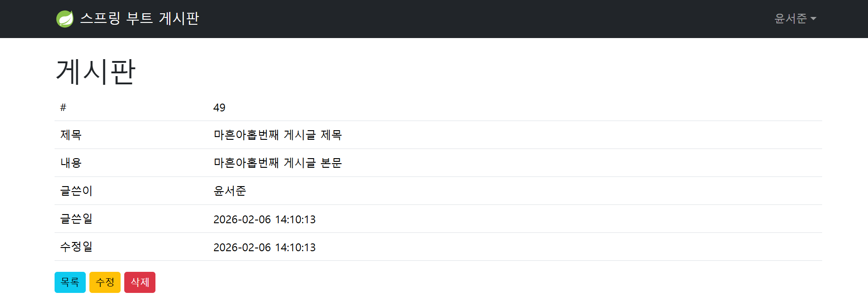Click the 글쓴이 row label

pos(77,191)
